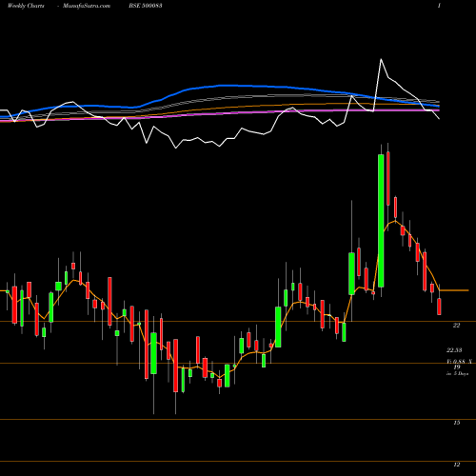The image size is (476, 476).
Task: Click the 22 price level label
Action: pos(456,325)
